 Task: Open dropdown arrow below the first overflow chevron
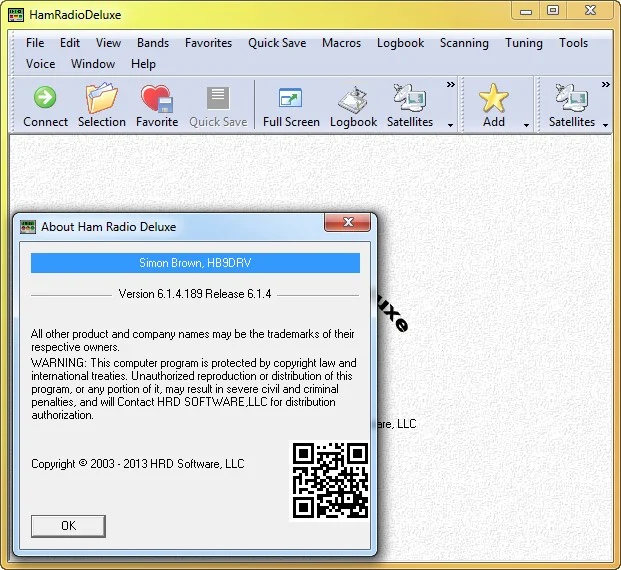tap(450, 125)
